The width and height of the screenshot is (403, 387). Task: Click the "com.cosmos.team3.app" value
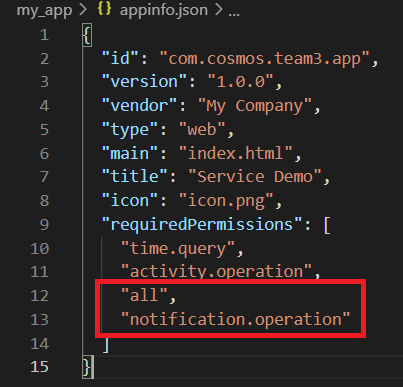click(x=265, y=59)
